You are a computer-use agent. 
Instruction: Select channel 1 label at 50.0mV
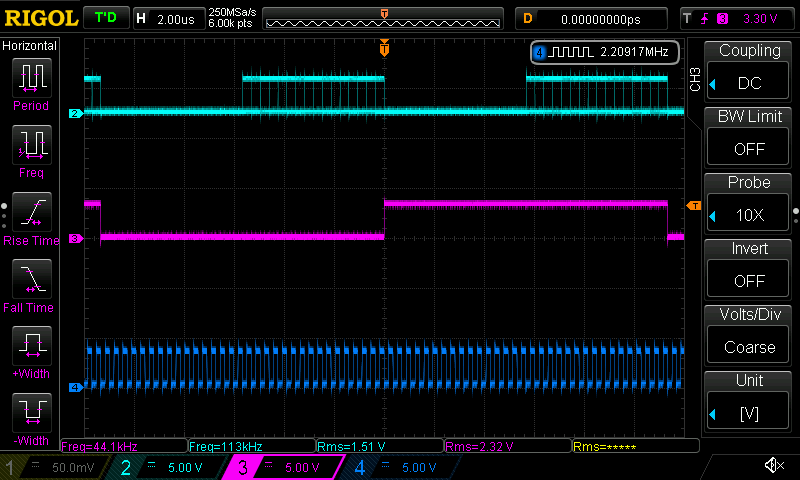54,467
